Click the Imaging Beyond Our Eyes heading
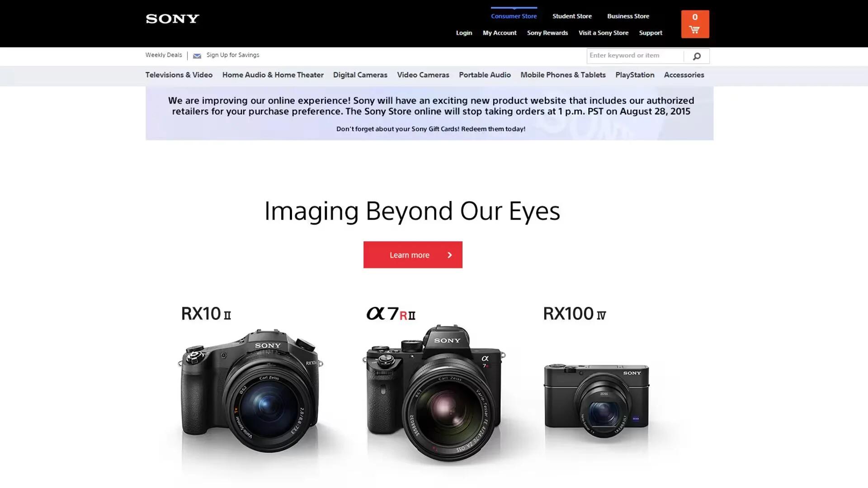Viewport: 868px width, 488px height. pyautogui.click(x=412, y=211)
